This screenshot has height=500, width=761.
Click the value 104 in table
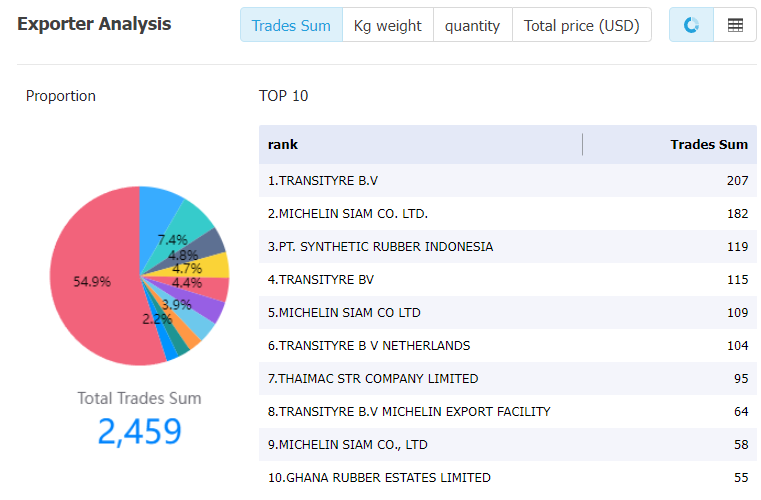pos(737,346)
